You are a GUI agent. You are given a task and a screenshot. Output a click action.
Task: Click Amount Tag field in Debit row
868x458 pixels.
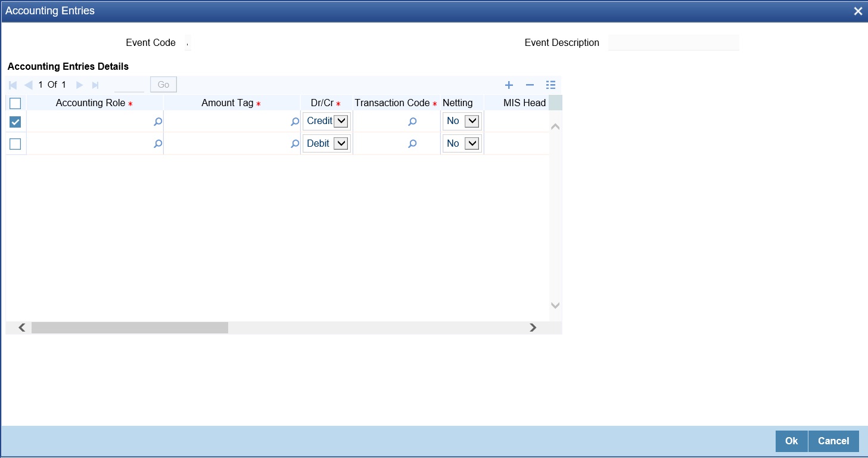(227, 144)
